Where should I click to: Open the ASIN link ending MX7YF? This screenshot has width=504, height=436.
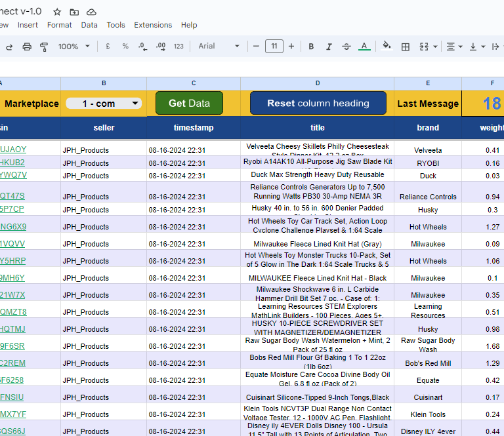[x=13, y=414]
